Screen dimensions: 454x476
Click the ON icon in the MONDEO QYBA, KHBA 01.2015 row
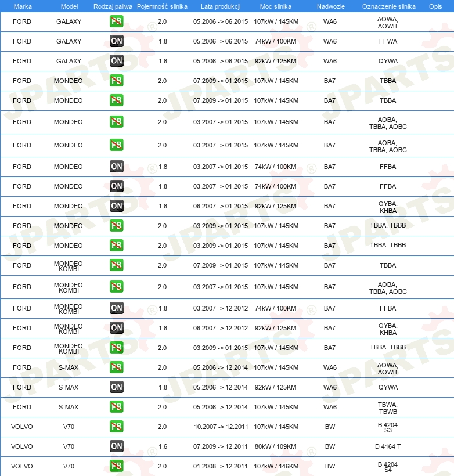pyautogui.click(x=117, y=206)
